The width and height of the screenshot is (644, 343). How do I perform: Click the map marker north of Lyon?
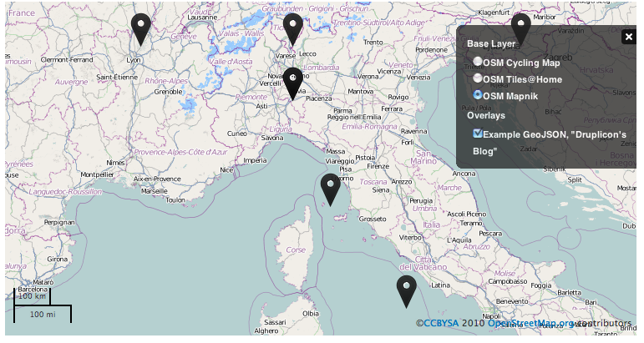[141, 29]
